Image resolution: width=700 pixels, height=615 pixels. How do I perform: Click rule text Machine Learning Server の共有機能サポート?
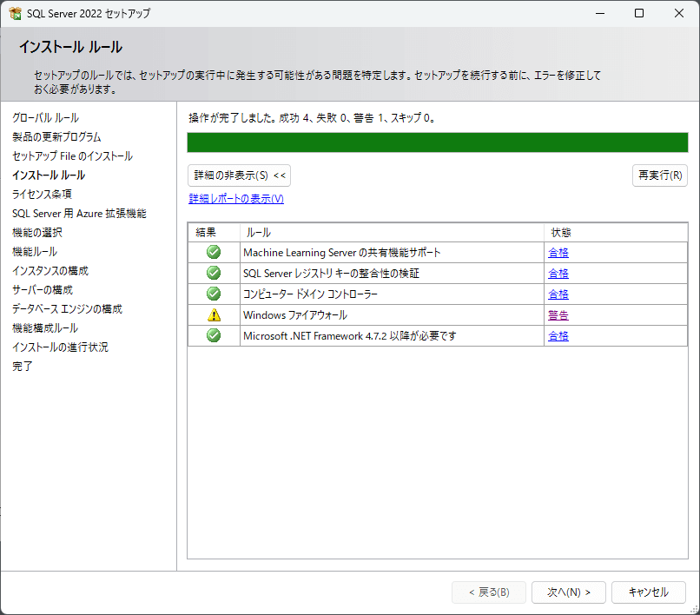(x=342, y=253)
